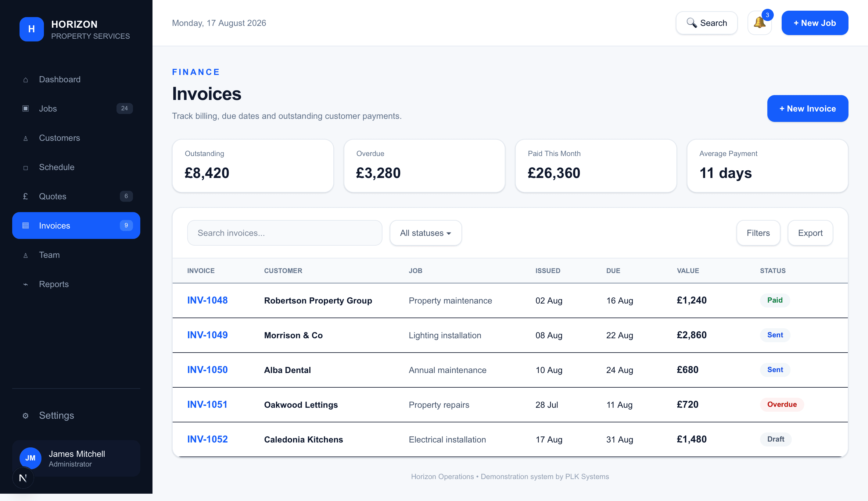Viewport: 868px width, 501px height.
Task: Click the ISSUED column header
Action: [x=547, y=271]
